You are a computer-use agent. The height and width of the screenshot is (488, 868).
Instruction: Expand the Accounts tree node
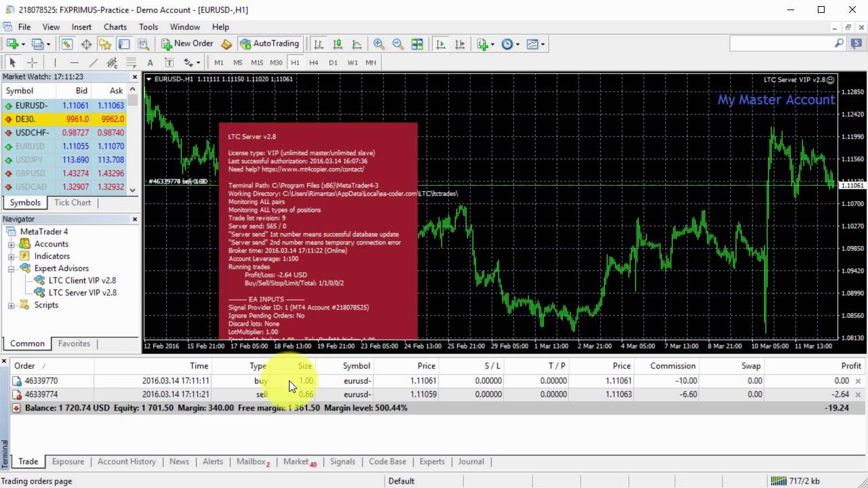[x=12, y=244]
